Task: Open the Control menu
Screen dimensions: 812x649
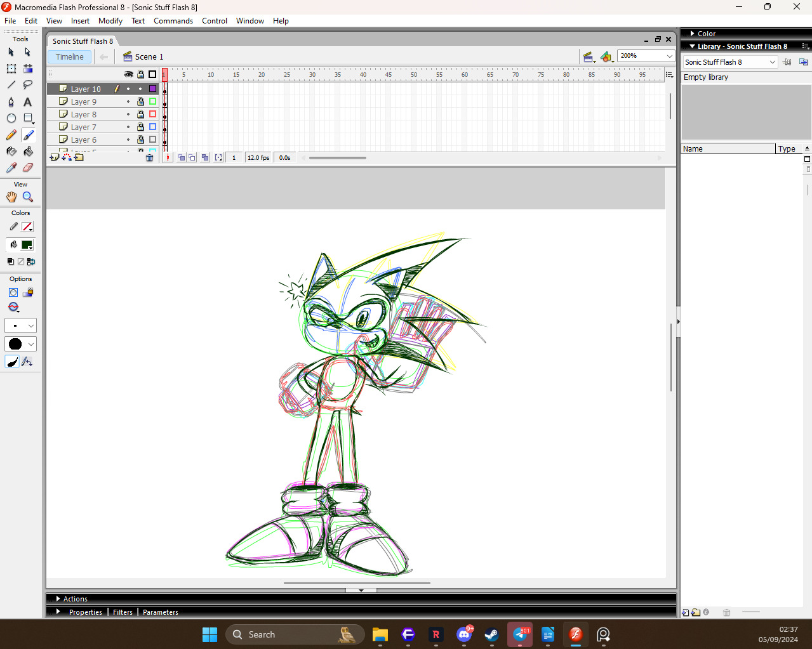Action: tap(214, 21)
